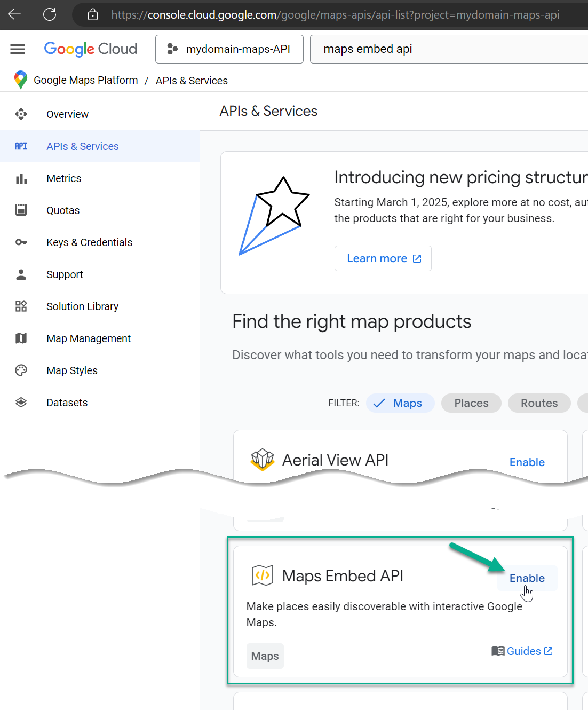Go to APIs & Services breadcrumb

[x=192, y=81]
